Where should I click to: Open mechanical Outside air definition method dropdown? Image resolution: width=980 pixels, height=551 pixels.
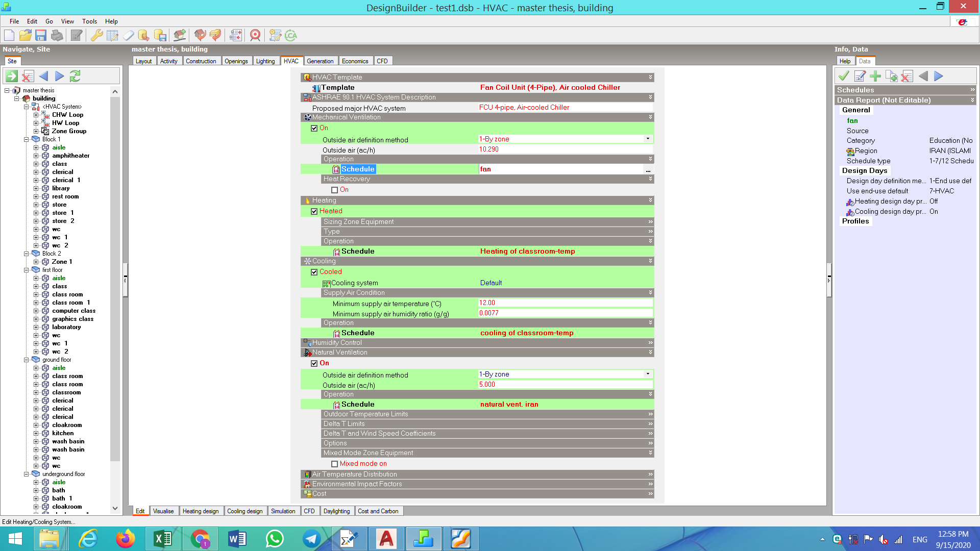(648, 139)
